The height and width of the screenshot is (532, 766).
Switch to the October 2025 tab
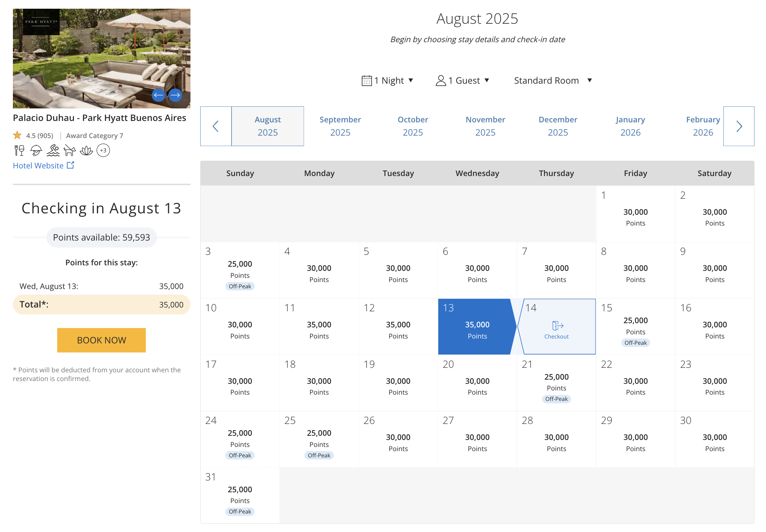tap(413, 126)
